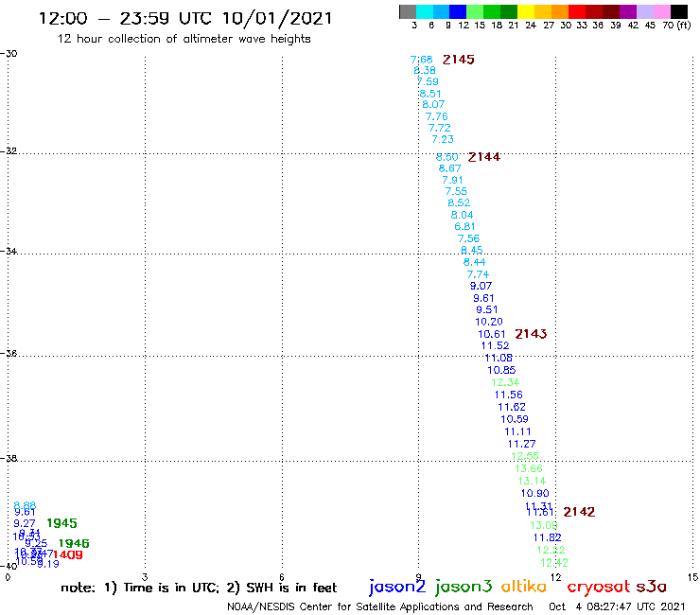Image resolution: width=700 pixels, height=615 pixels.
Task: Pick the yellow legend swatch between 21 and 24
Action: coord(525,11)
